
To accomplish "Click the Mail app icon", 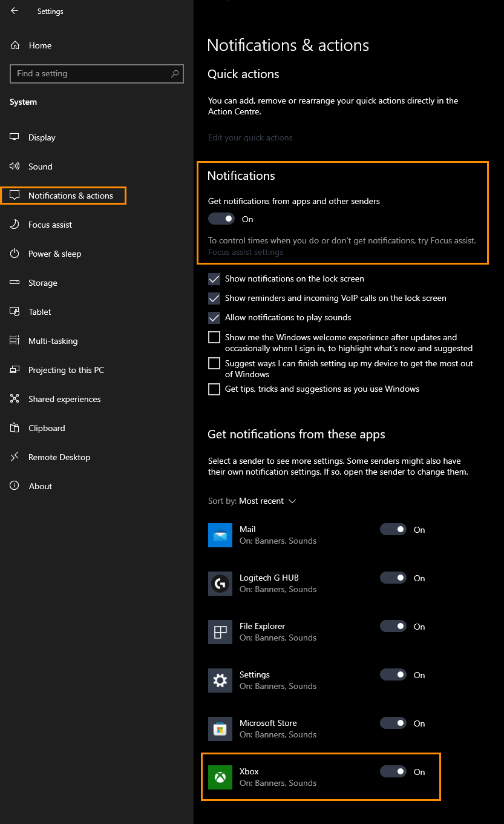I will pos(220,535).
